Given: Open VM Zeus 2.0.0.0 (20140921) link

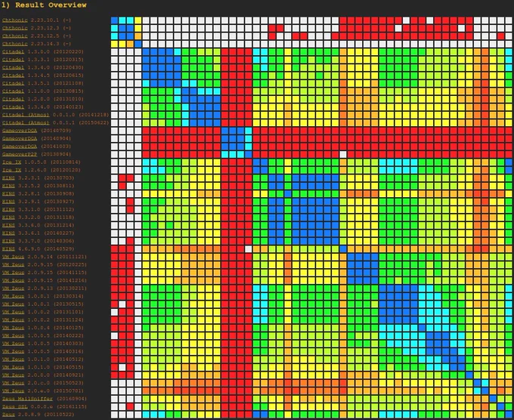Looking at the screenshot, I should [x=13, y=375].
